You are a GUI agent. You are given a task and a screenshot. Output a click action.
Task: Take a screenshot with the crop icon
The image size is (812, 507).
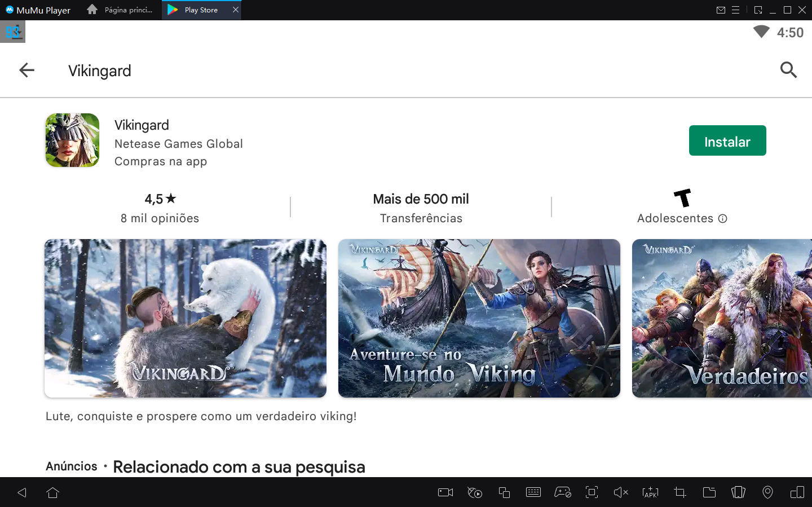tap(679, 492)
